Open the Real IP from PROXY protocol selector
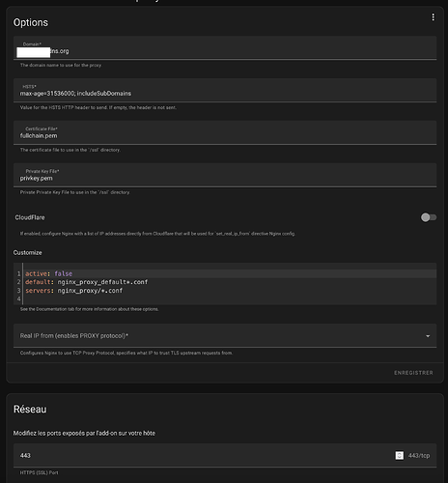This screenshot has height=483, width=448. click(x=225, y=335)
